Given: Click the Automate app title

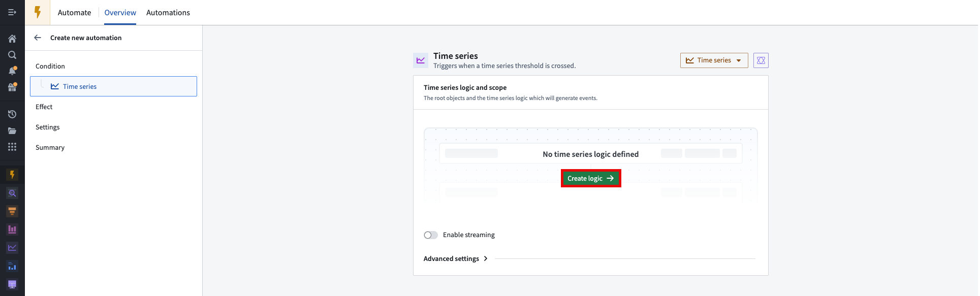Looking at the screenshot, I should coord(75,13).
